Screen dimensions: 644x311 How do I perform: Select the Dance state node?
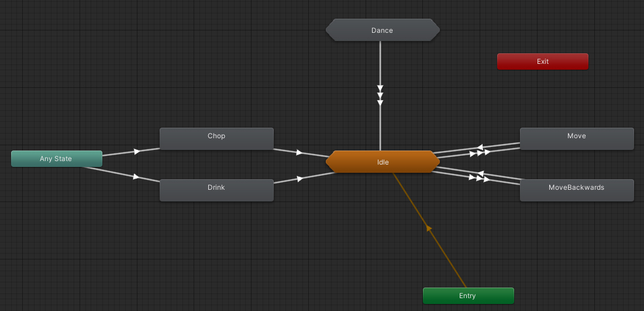pyautogui.click(x=382, y=30)
